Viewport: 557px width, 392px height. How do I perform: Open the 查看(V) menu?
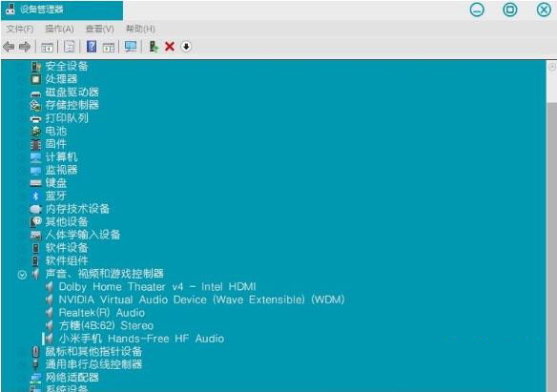coord(100,29)
